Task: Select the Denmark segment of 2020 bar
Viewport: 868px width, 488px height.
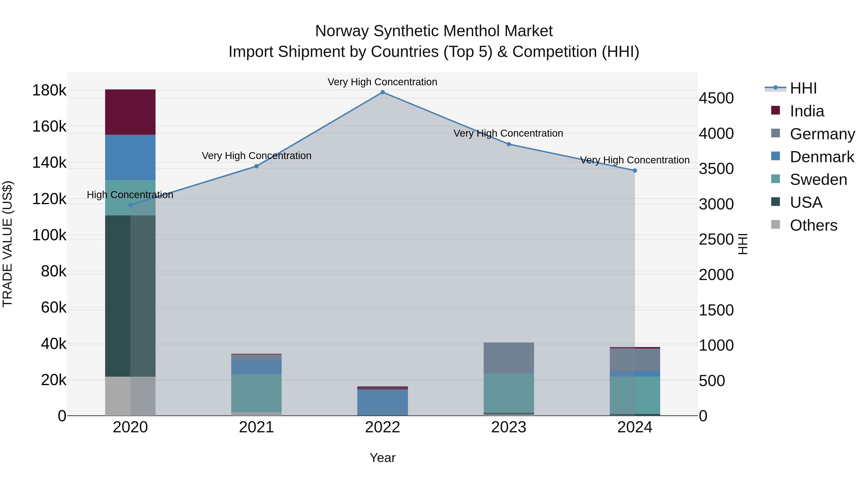Action: 130,158
